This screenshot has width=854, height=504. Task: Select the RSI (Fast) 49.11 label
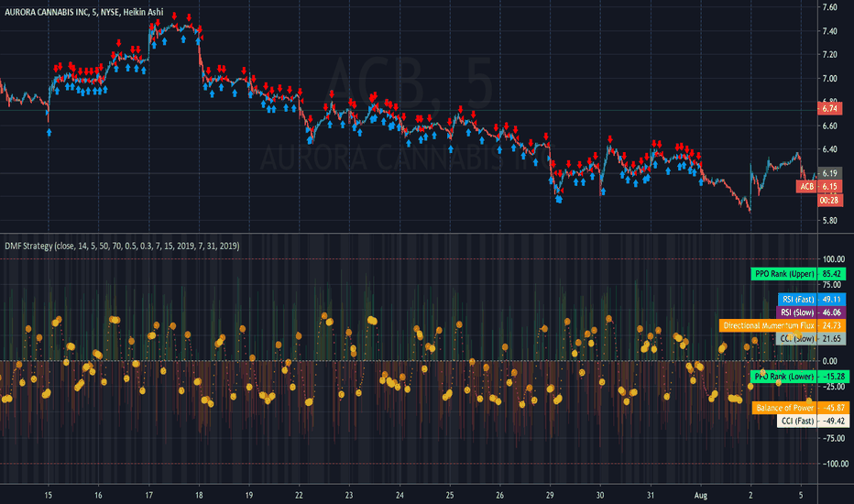[x=812, y=299]
